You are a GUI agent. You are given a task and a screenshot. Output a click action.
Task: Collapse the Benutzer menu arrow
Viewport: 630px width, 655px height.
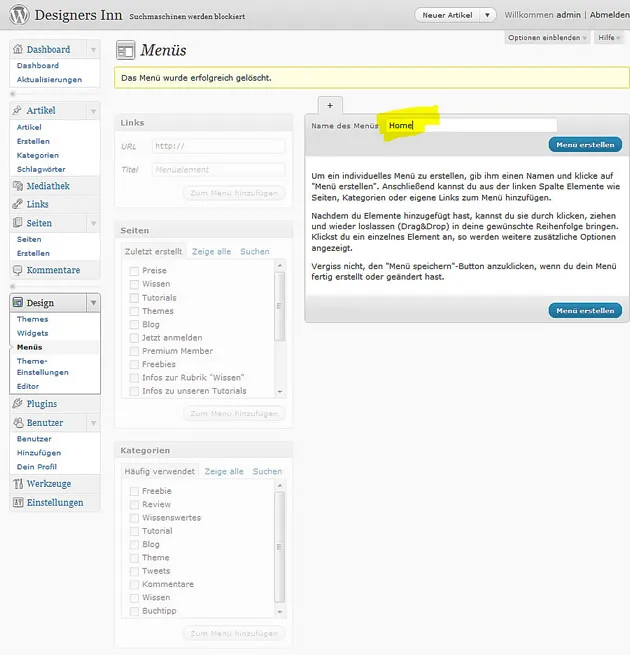(93, 423)
